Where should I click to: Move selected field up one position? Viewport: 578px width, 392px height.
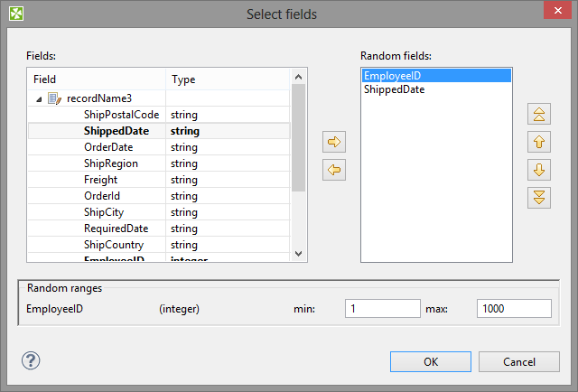(x=539, y=142)
